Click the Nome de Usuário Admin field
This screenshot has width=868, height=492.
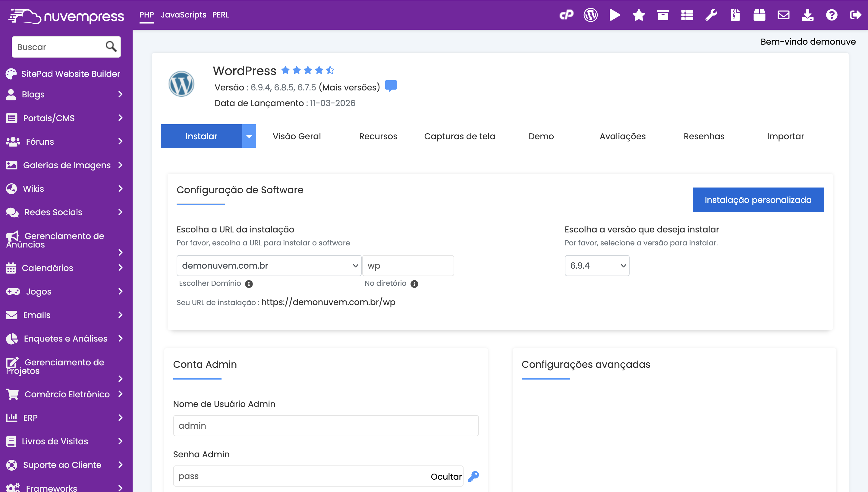325,426
